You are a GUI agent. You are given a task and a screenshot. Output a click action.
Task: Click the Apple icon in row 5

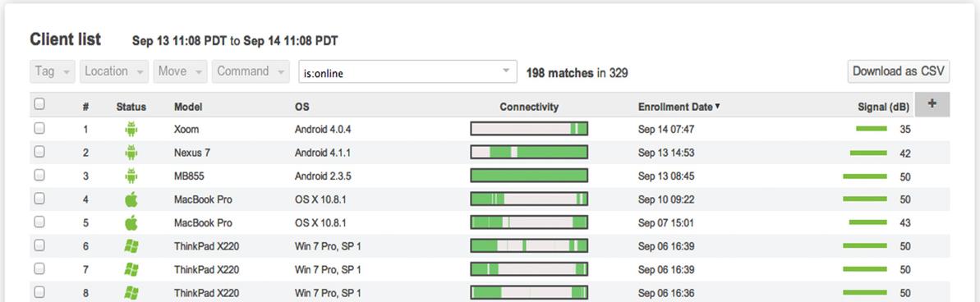click(x=131, y=222)
